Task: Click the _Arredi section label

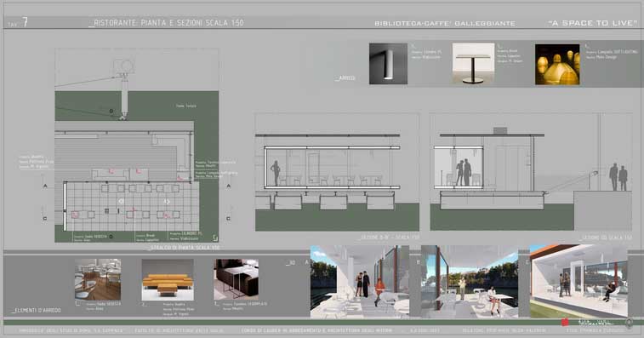Action: pos(345,77)
